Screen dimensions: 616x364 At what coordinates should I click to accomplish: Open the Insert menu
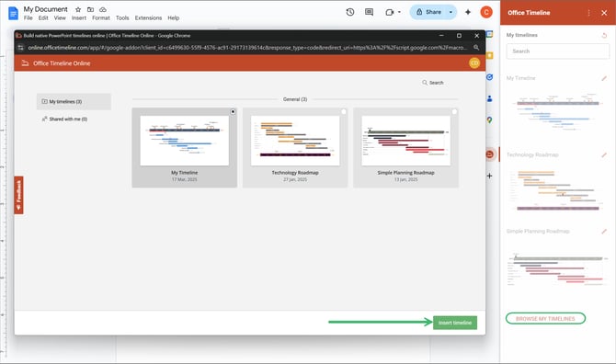coord(78,18)
